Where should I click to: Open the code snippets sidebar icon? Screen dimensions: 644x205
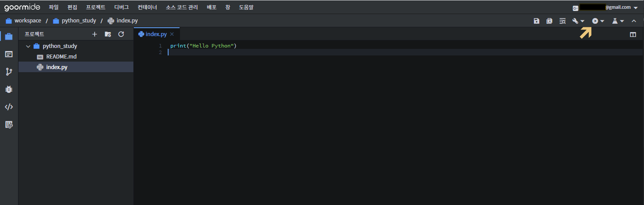click(x=9, y=107)
